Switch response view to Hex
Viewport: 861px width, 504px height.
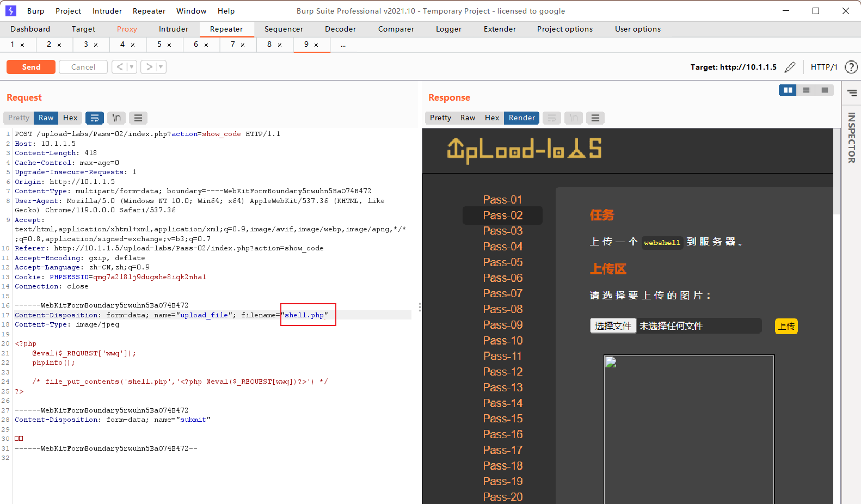(492, 118)
